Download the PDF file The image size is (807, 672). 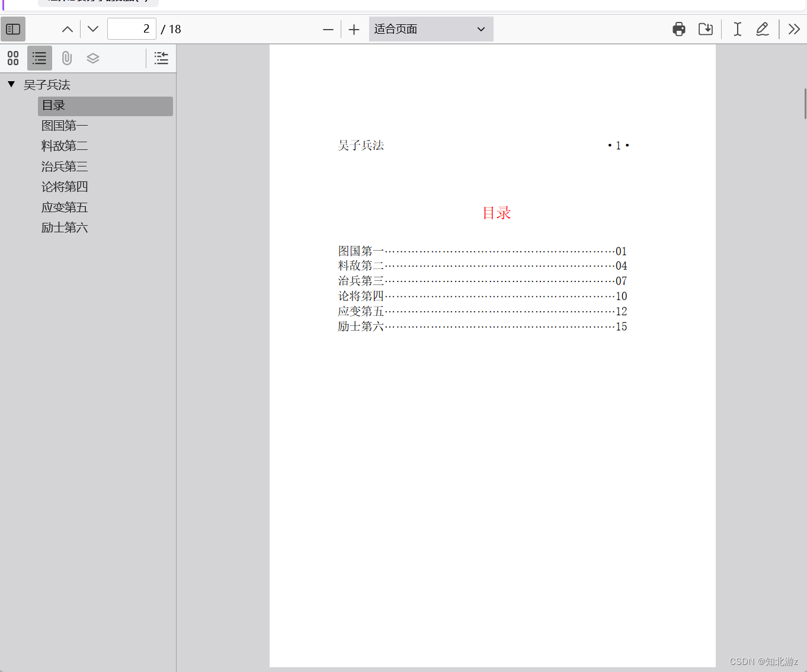(706, 29)
